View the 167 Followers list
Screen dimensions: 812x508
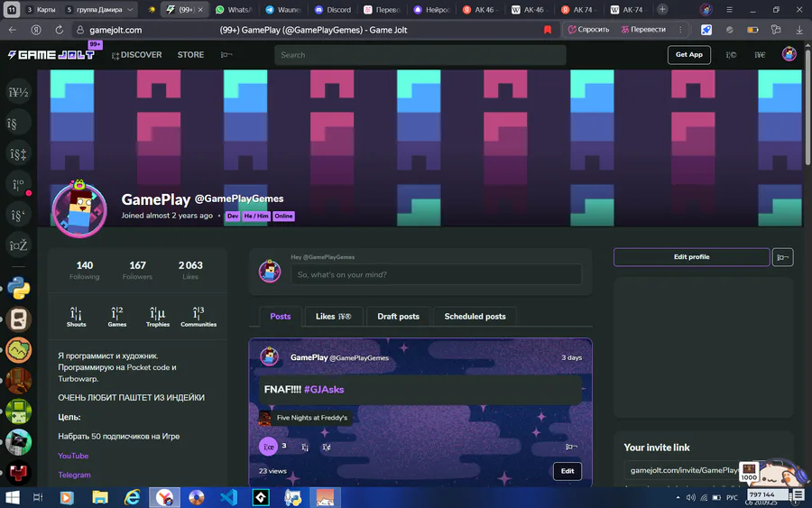tap(137, 270)
